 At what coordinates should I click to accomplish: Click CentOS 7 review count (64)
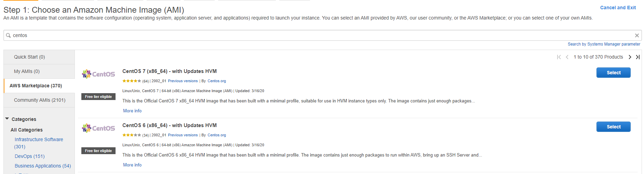146,81
